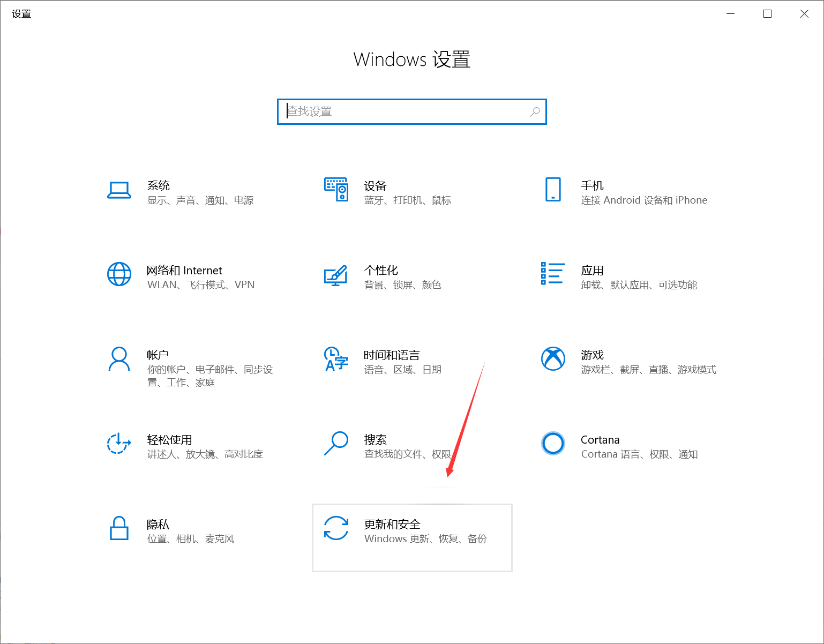The width and height of the screenshot is (824, 644).
Task: Open the Cortana settings title
Action: 600,440
